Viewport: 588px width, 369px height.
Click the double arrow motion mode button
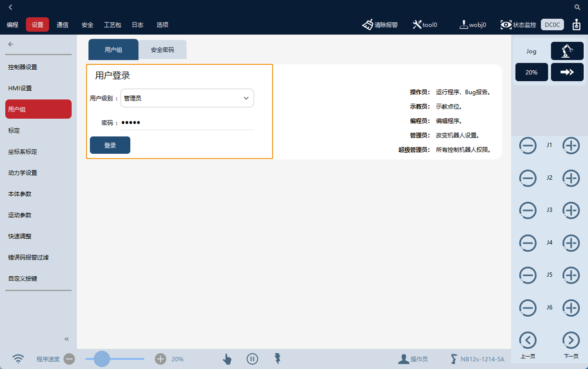coord(567,72)
